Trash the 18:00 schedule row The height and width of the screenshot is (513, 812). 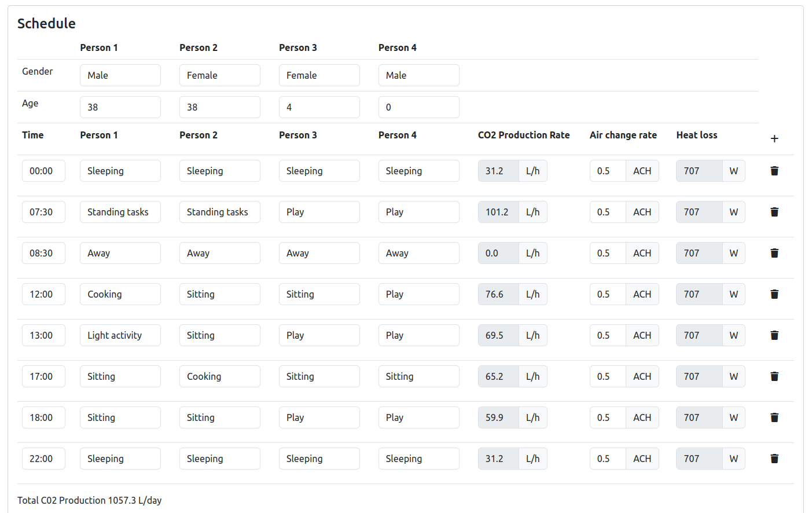(774, 417)
